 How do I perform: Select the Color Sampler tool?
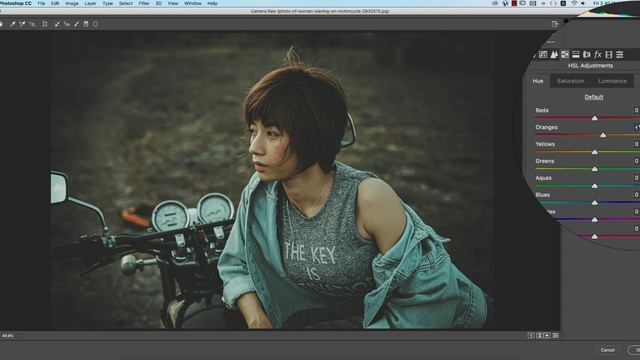22,24
